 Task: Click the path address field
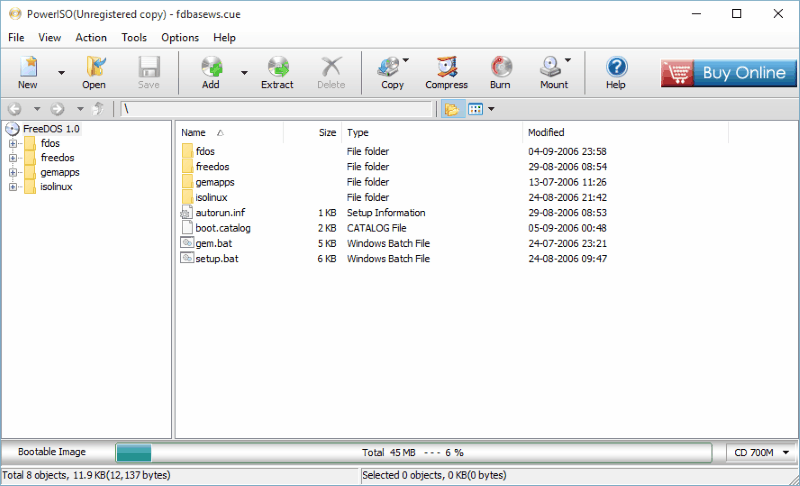click(276, 109)
